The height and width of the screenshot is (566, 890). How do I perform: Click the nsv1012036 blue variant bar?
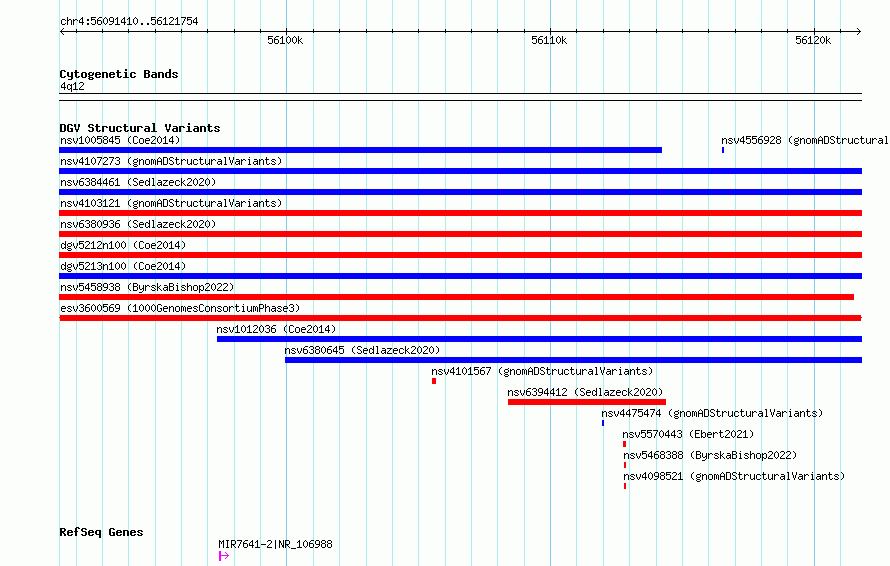pyautogui.click(x=539, y=339)
